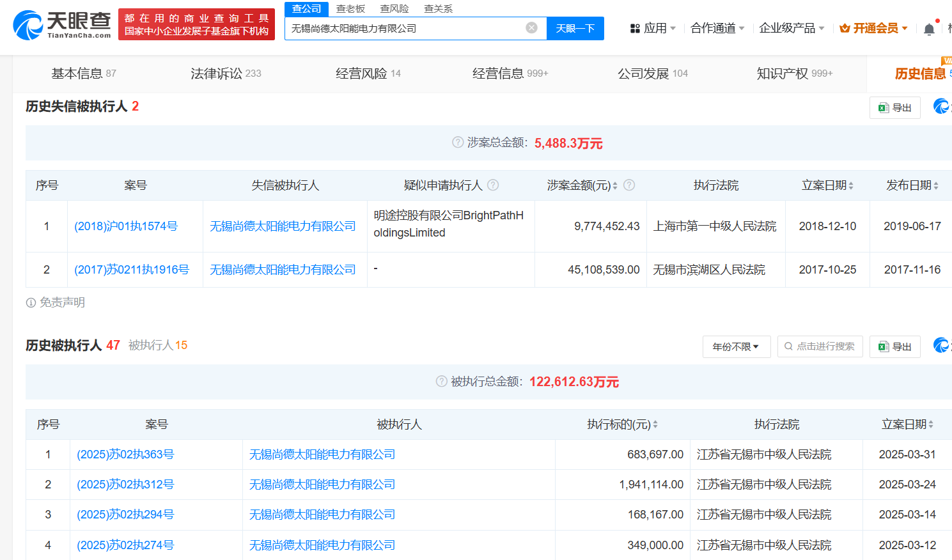Open the 法律诉讼 tab
Image resolution: width=952 pixels, height=560 pixels.
click(x=226, y=74)
